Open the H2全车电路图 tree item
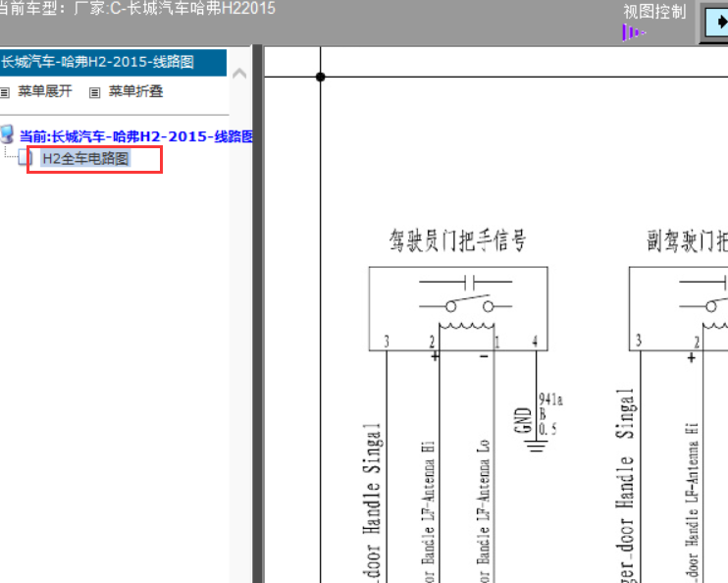The width and height of the screenshot is (728, 583). pyautogui.click(x=85, y=159)
